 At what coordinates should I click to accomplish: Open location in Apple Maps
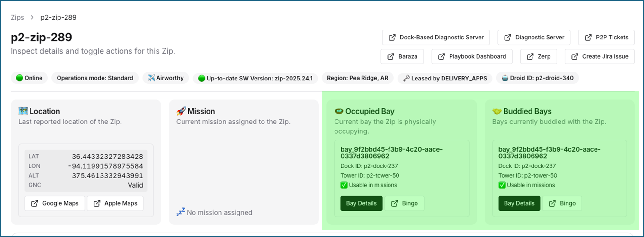pyautogui.click(x=115, y=203)
